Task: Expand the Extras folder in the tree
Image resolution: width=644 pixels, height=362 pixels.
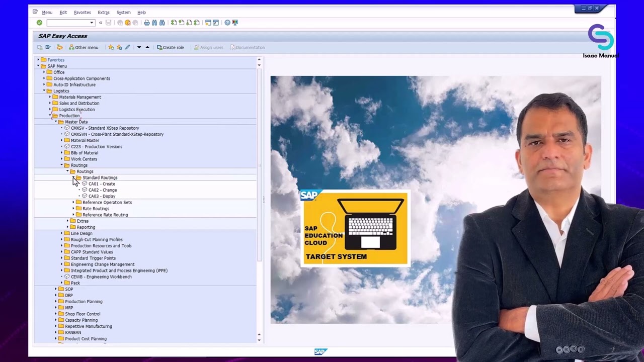Action: pyautogui.click(x=67, y=221)
